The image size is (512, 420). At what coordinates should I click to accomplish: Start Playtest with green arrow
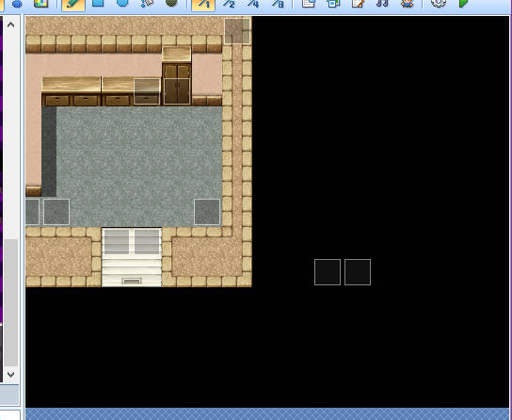pyautogui.click(x=463, y=3)
